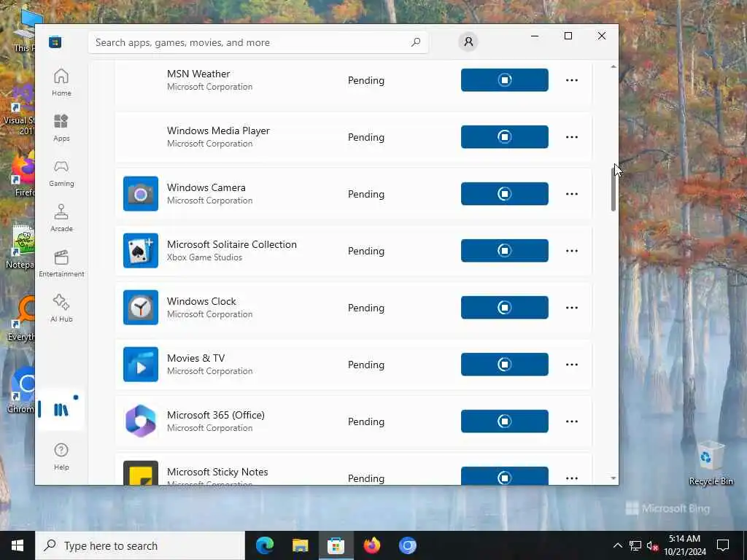Screen dimensions: 747x560
Task: Open more options for MSN Weather
Action: [x=572, y=80]
